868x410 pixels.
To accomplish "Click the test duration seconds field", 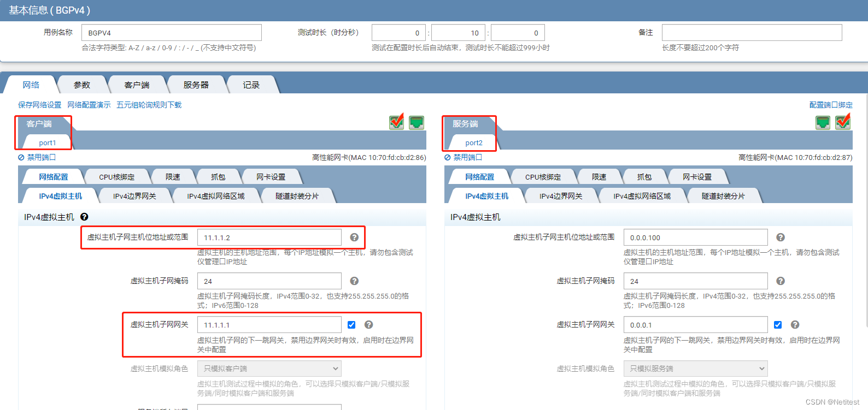I will (518, 33).
